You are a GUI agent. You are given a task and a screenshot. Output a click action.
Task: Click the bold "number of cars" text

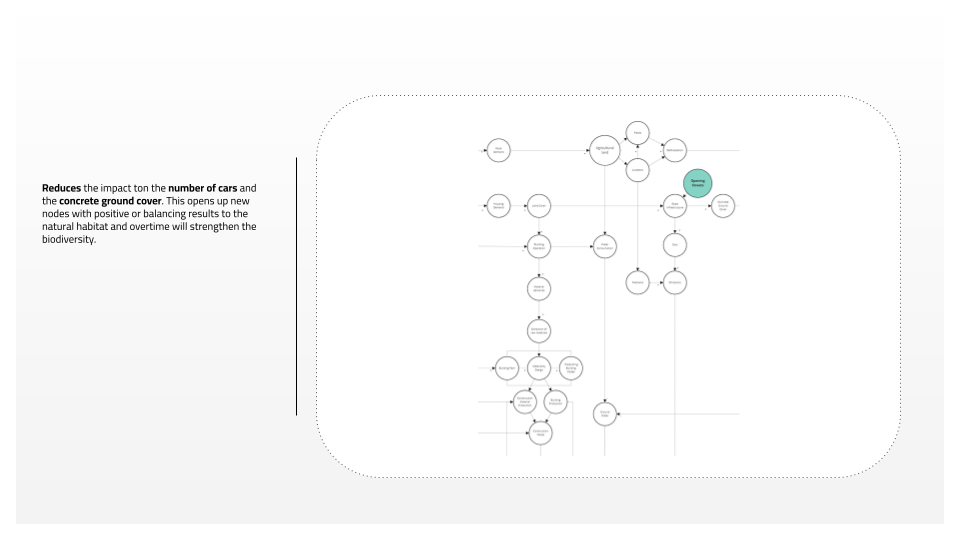204,188
